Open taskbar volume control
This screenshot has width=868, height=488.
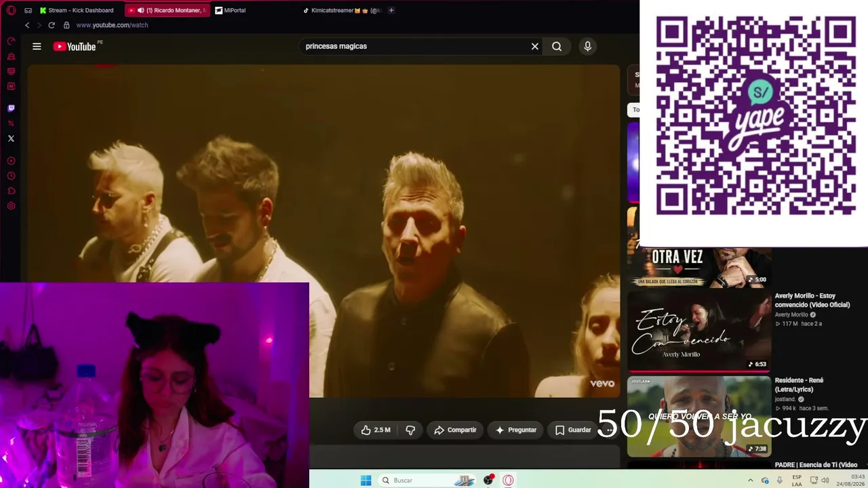pyautogui.click(x=825, y=481)
